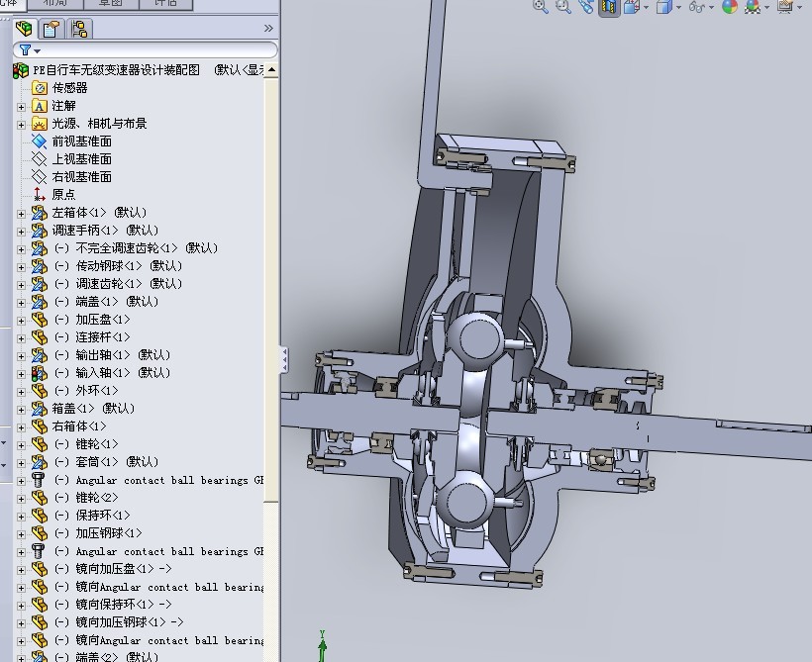Open the Display Style dropdown arrow

(678, 7)
